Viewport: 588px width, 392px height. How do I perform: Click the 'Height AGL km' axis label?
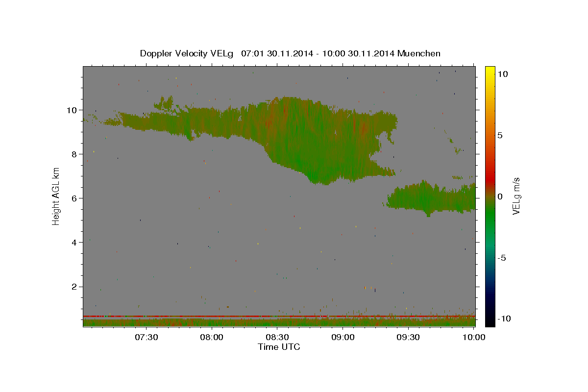pyautogui.click(x=56, y=196)
